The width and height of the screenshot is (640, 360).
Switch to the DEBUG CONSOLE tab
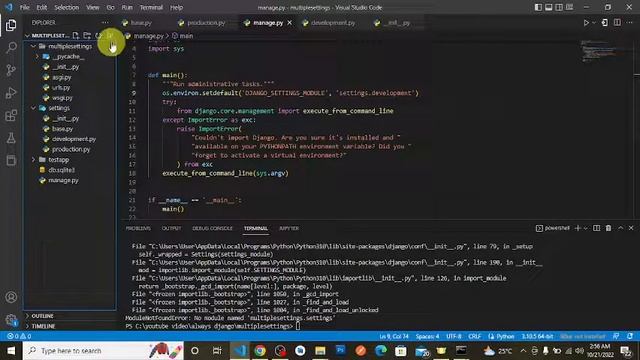(212, 228)
